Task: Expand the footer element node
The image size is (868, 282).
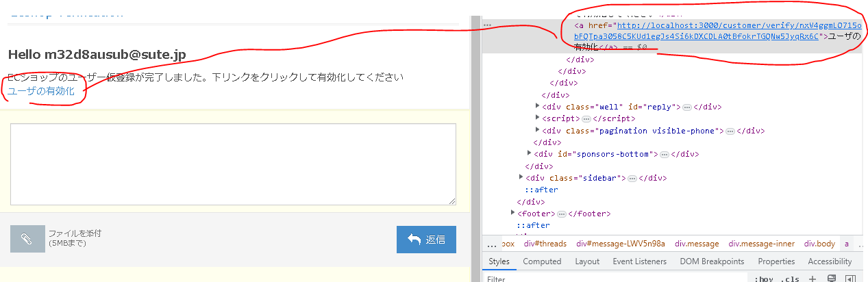Action: pyautogui.click(x=512, y=214)
